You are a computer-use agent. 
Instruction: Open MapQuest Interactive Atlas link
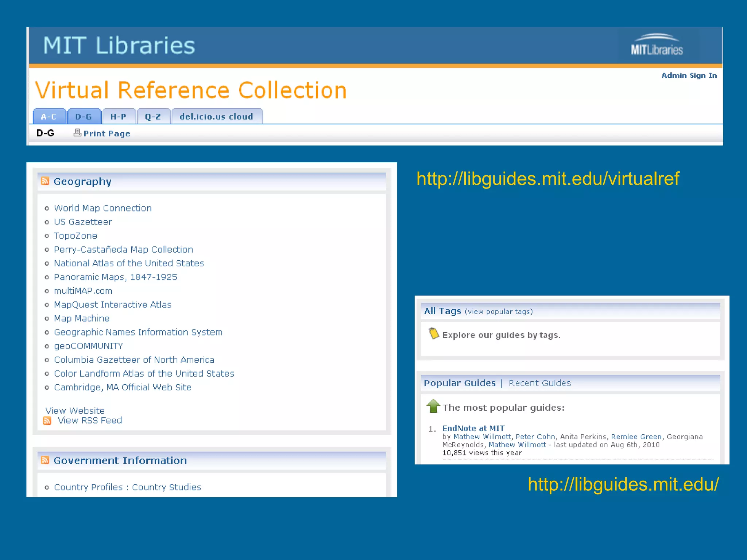(112, 305)
